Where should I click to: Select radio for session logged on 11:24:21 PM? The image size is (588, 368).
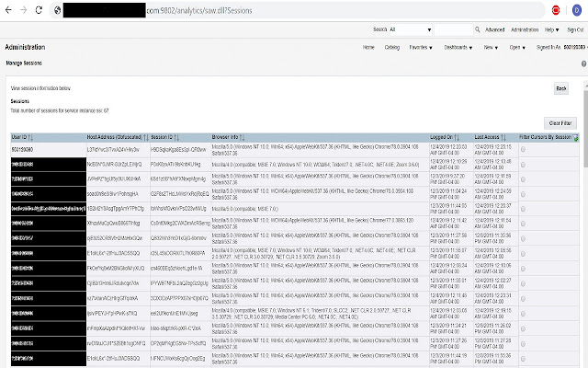coord(523,328)
